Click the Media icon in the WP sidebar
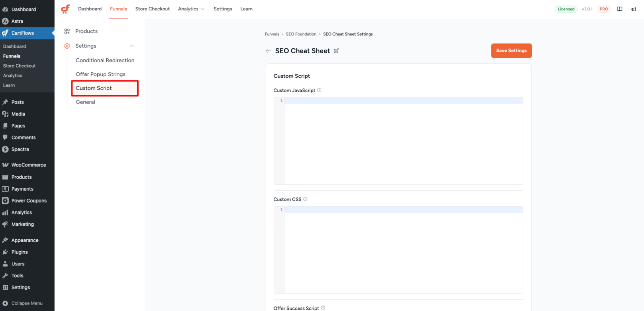This screenshot has height=311, width=644. point(5,114)
